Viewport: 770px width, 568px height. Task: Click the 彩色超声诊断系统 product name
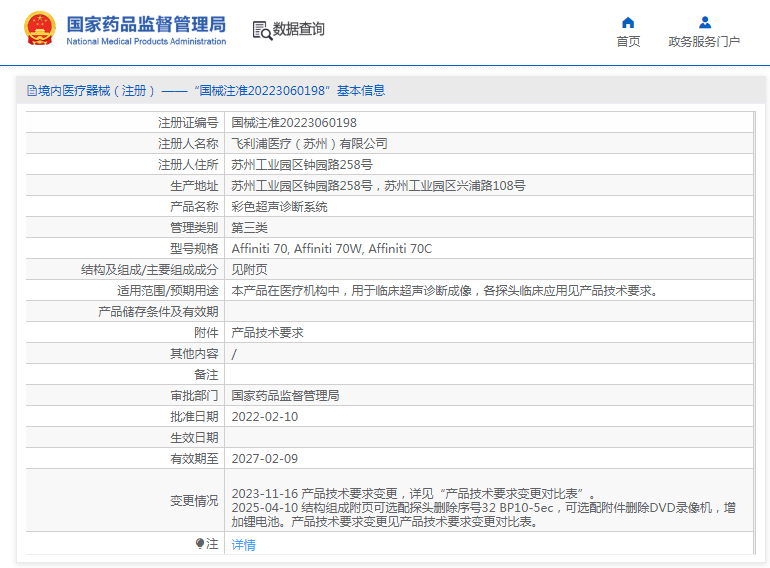point(279,207)
